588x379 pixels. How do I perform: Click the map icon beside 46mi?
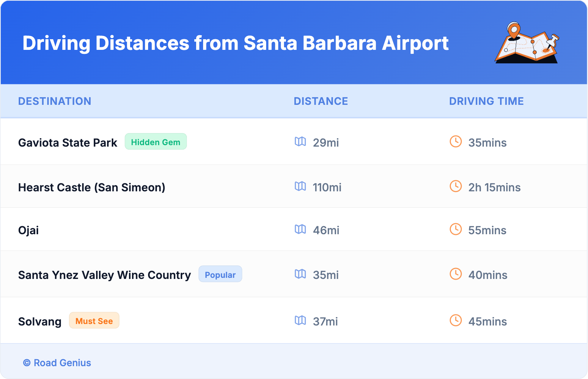300,229
